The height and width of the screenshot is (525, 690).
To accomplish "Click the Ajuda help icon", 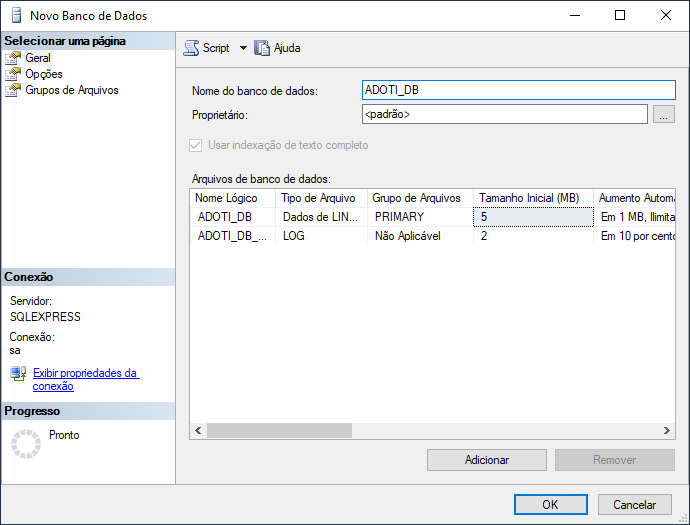I will pos(263,48).
